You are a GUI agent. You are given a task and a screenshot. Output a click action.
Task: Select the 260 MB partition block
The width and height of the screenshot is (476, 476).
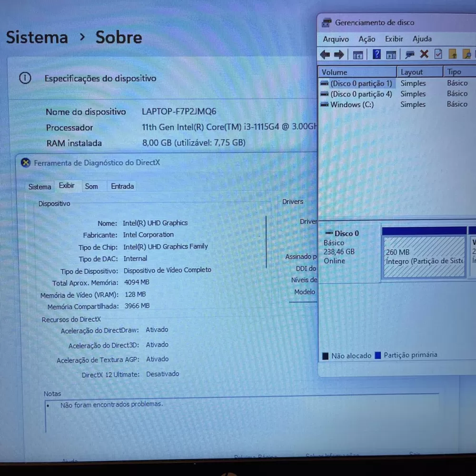pyautogui.click(x=424, y=256)
